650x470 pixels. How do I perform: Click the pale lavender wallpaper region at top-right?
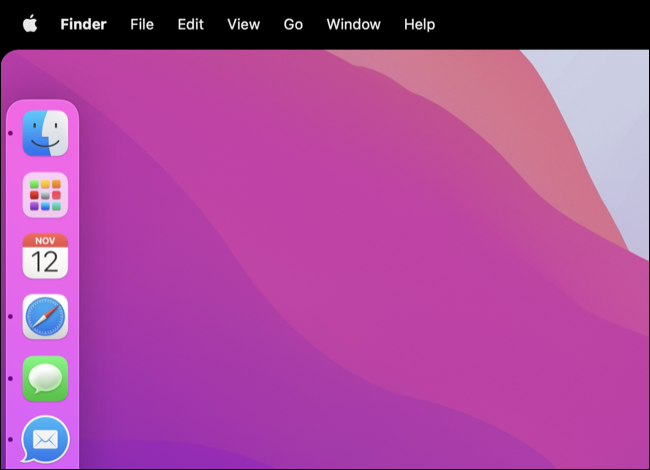[x=600, y=120]
